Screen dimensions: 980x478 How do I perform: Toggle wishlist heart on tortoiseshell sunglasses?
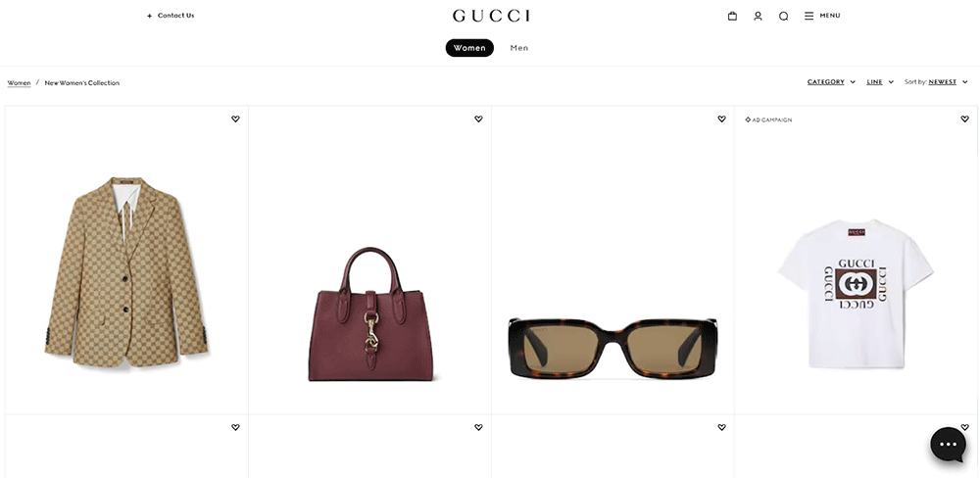click(x=722, y=119)
